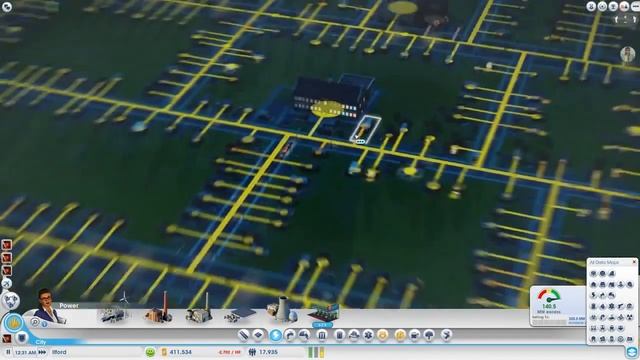The height and width of the screenshot is (360, 640).
Task: Show the Radiation trefoil data map
Action: click(x=630, y=317)
